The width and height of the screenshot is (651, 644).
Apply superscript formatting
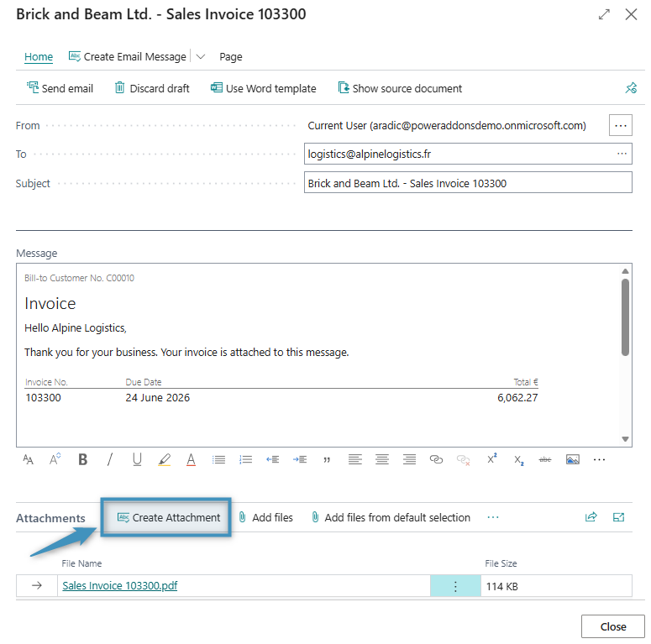(x=491, y=459)
